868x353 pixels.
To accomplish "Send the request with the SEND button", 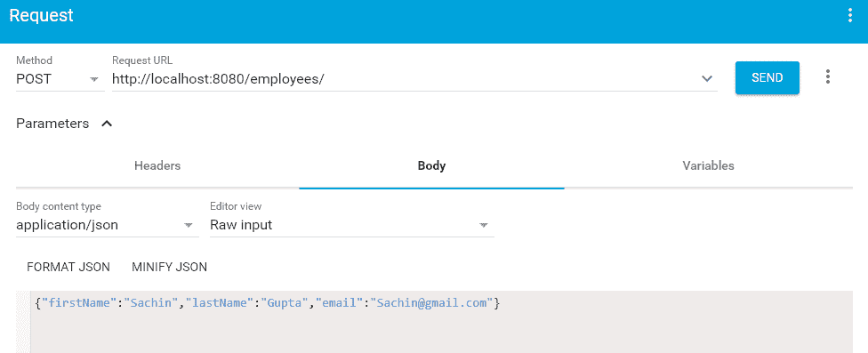I will (768, 78).
